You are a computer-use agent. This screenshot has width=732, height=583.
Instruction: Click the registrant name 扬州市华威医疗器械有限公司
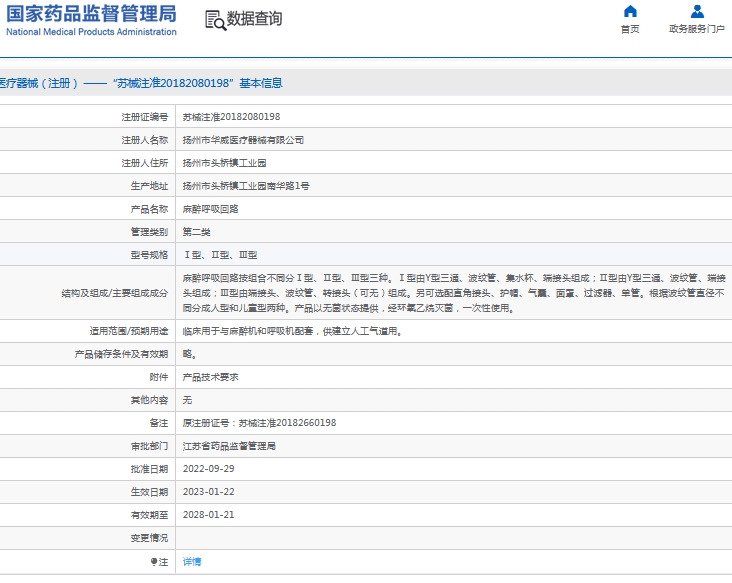pyautogui.click(x=243, y=140)
